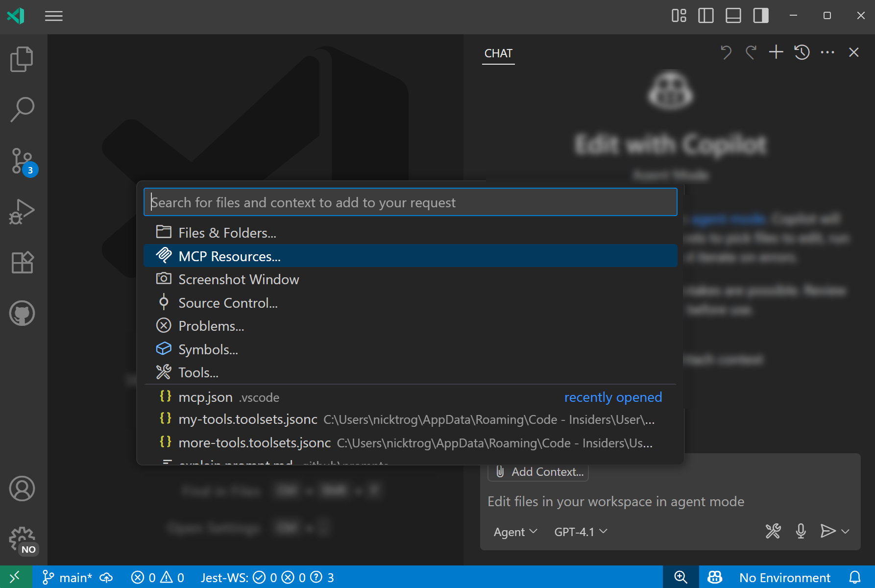Viewport: 875px width, 588px height.
Task: Open the GPT-4.1 model picker
Action: (x=581, y=532)
